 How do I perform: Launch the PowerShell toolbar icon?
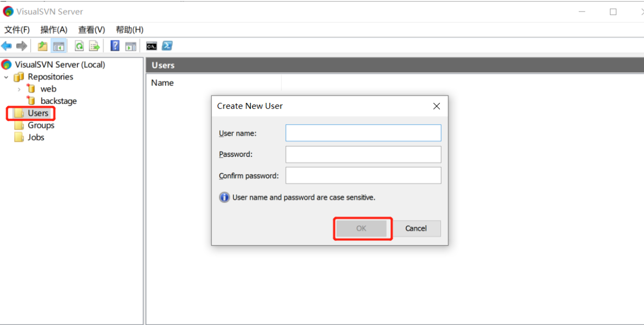pyautogui.click(x=167, y=46)
